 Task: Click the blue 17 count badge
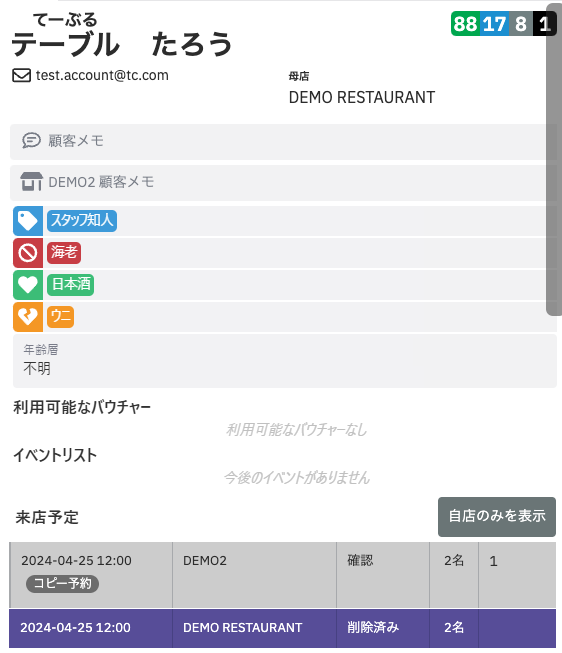(495, 24)
